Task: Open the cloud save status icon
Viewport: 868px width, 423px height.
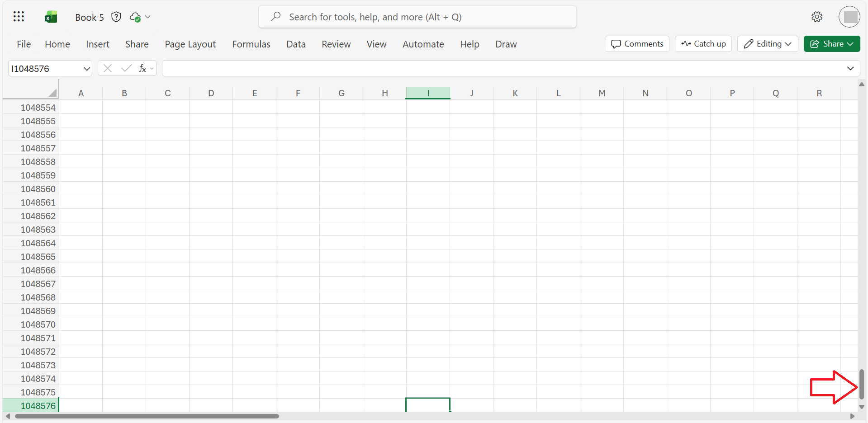Action: click(135, 17)
